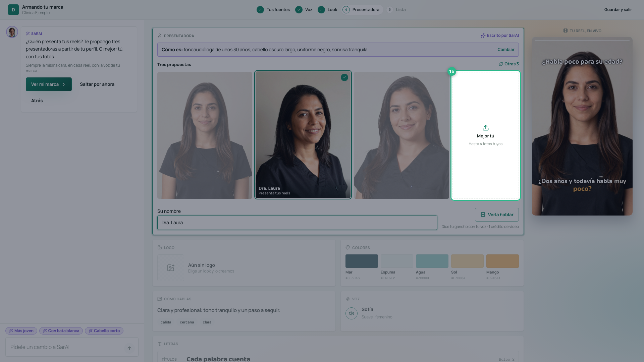Screen dimensions: 644x362
Task: Click the green D brand icon
Action: pos(13,10)
